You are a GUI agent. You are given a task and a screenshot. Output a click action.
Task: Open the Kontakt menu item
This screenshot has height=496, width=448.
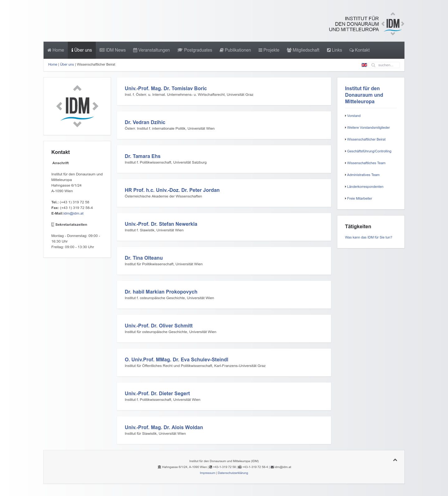pos(360,50)
